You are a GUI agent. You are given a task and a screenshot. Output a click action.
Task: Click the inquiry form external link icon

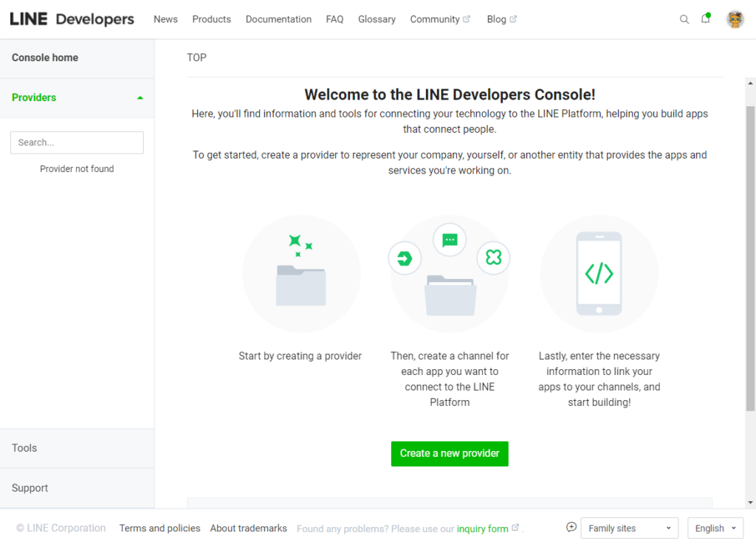516,529
